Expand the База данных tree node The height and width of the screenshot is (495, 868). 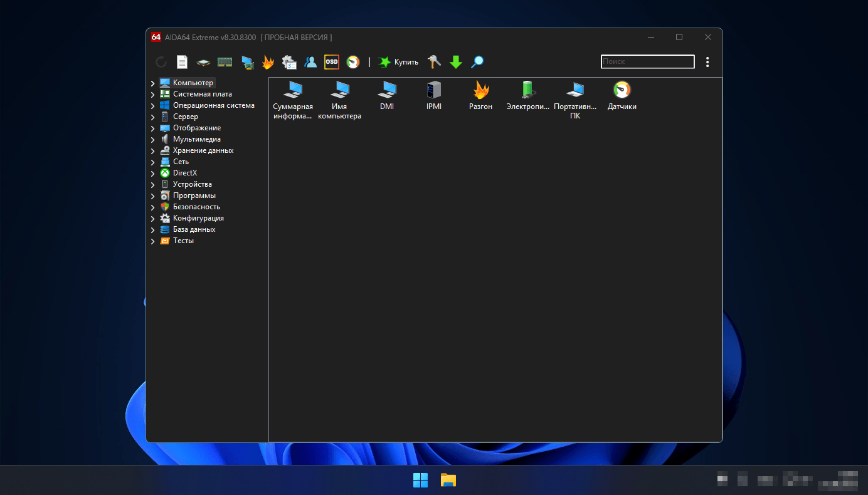point(152,230)
